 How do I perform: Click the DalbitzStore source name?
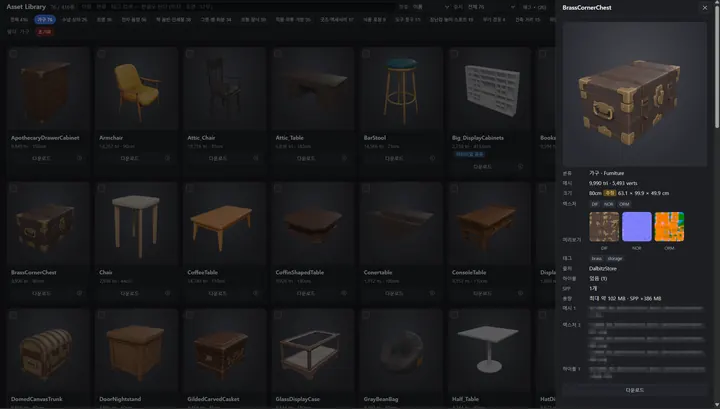[602, 269]
